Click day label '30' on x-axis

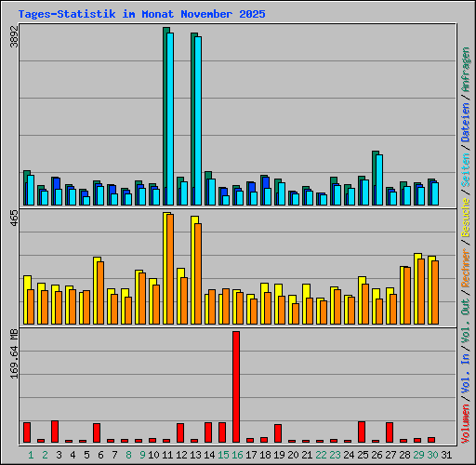432,455
